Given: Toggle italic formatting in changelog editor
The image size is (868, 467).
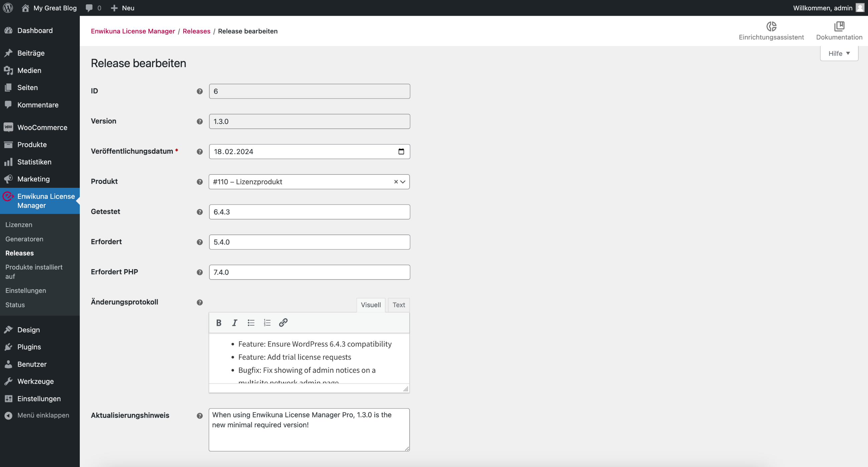Looking at the screenshot, I should pyautogui.click(x=234, y=323).
